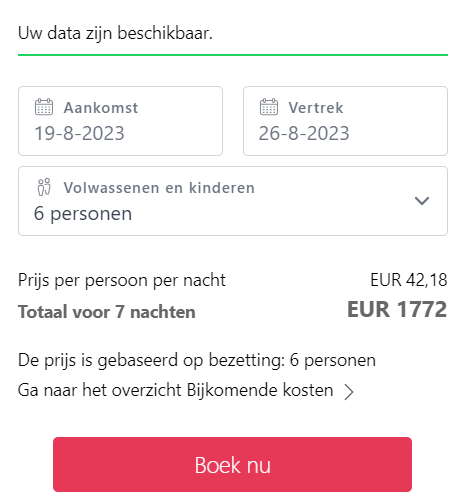Open the Volwassenen en kinderen selector
The height and width of the screenshot is (499, 465).
[x=233, y=201]
